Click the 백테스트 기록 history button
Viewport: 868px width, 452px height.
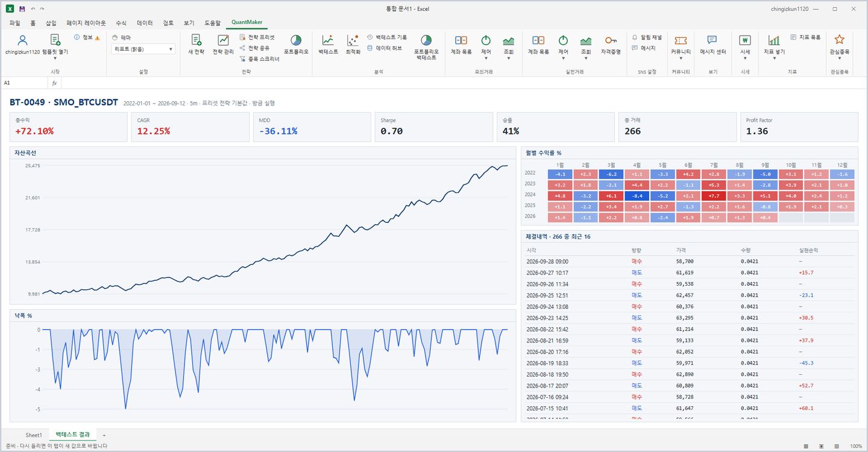click(386, 37)
